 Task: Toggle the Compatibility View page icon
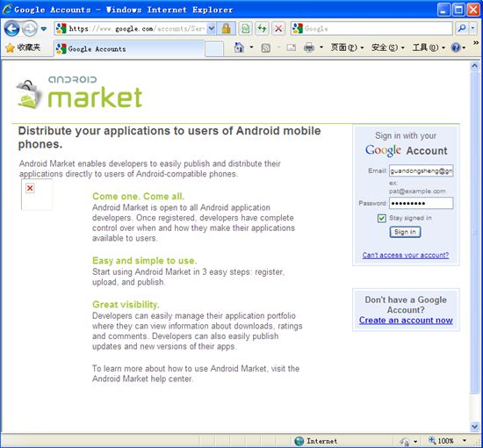click(x=246, y=29)
